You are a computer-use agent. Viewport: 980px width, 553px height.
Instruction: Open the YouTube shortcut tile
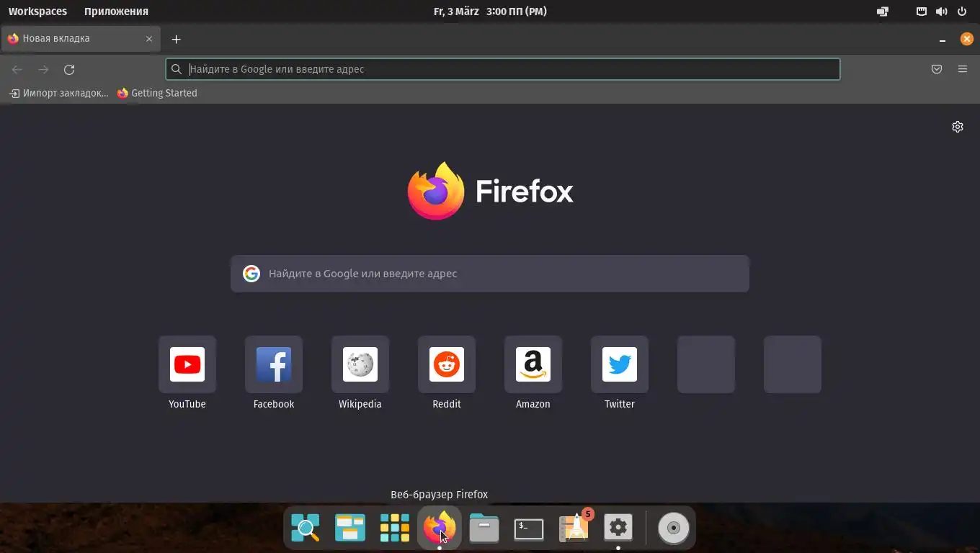[187, 364]
